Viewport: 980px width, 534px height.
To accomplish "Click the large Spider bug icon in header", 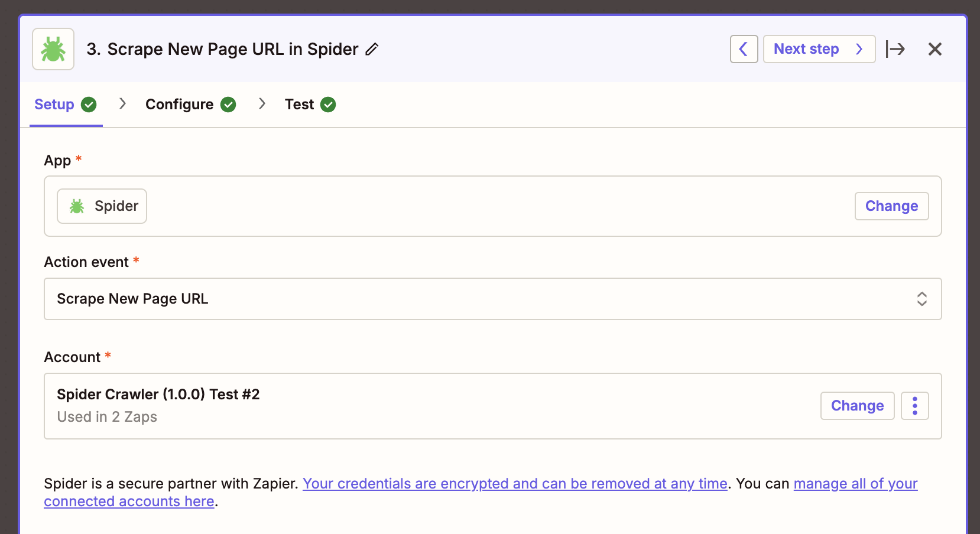I will pyautogui.click(x=53, y=49).
